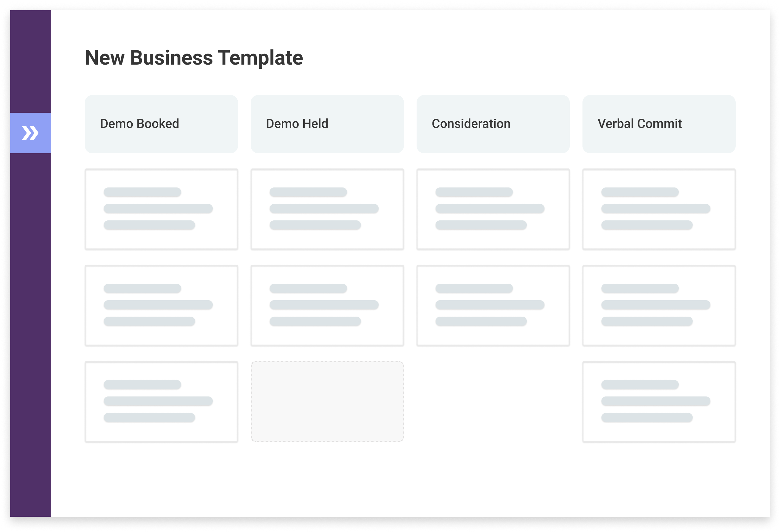
Task: Open the second card in Demo Held
Action: [x=327, y=306]
